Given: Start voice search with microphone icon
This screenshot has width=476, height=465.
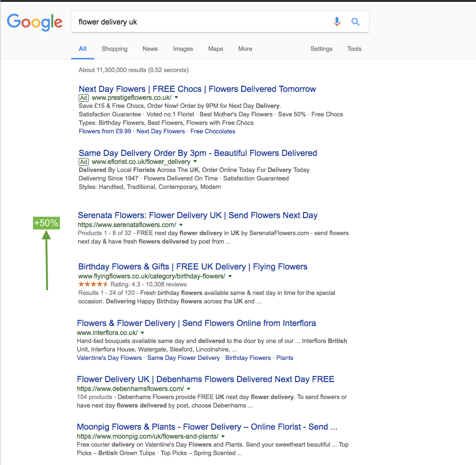Looking at the screenshot, I should pyautogui.click(x=336, y=22).
